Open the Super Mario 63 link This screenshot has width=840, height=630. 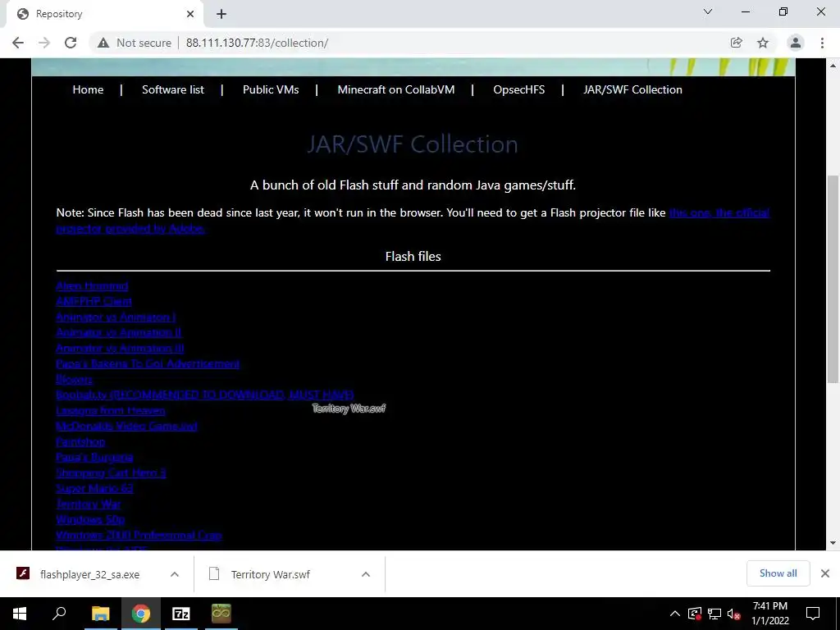(95, 488)
